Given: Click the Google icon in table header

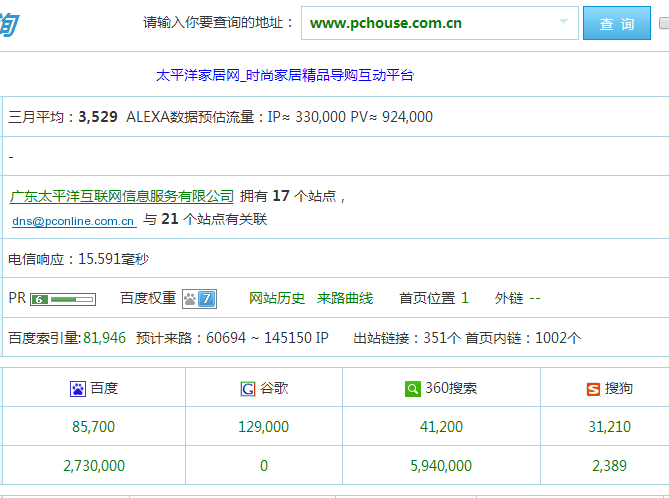Looking at the screenshot, I should pos(247,388).
